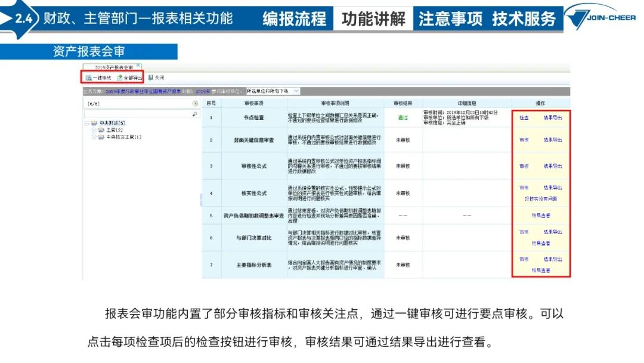Click the magnifier search icon in tree panel
Image resolution: width=644 pixels, height=363 pixels.
(x=195, y=113)
